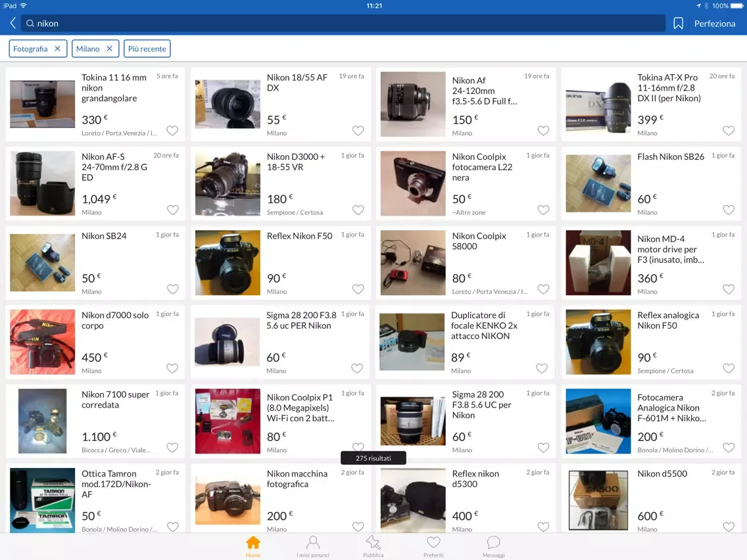Viewport: 747px width, 560px height.
Task: Tap the heart on Nikon d5500
Action: 729,526
